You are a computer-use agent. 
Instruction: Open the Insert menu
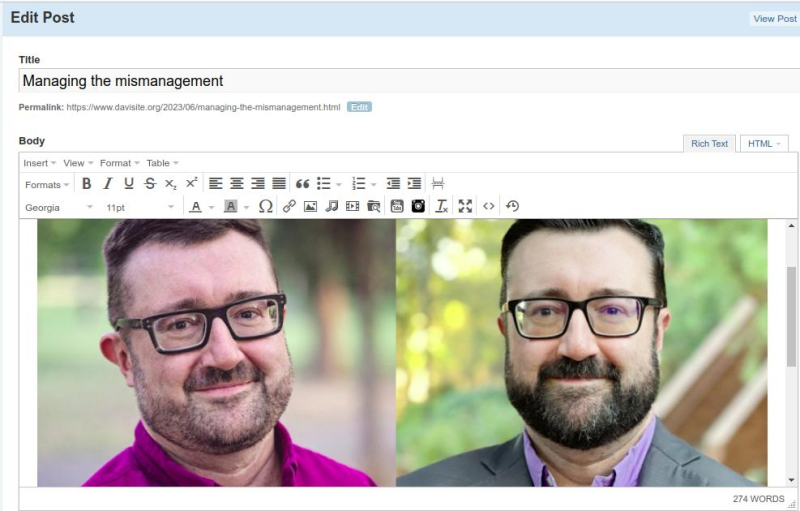click(x=40, y=163)
